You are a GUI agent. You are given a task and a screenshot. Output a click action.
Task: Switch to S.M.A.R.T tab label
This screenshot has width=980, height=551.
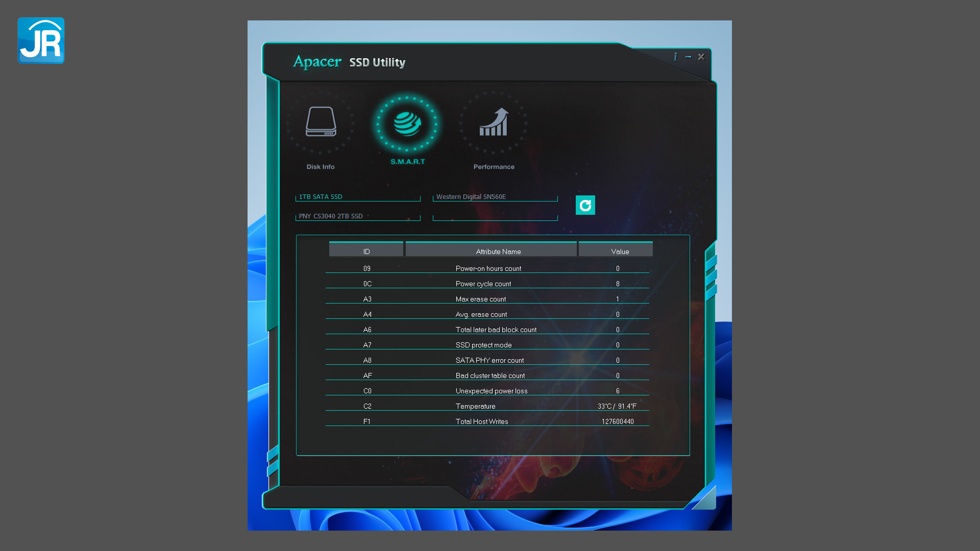pyautogui.click(x=408, y=162)
